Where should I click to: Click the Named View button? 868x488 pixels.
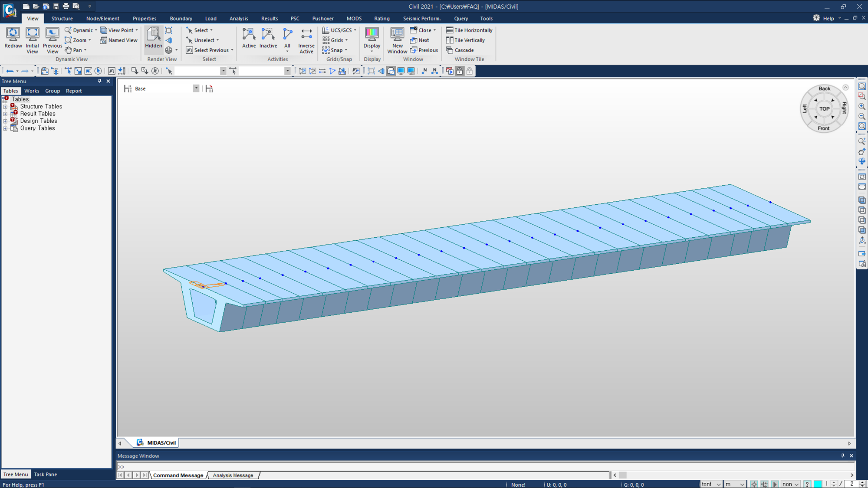click(x=119, y=40)
